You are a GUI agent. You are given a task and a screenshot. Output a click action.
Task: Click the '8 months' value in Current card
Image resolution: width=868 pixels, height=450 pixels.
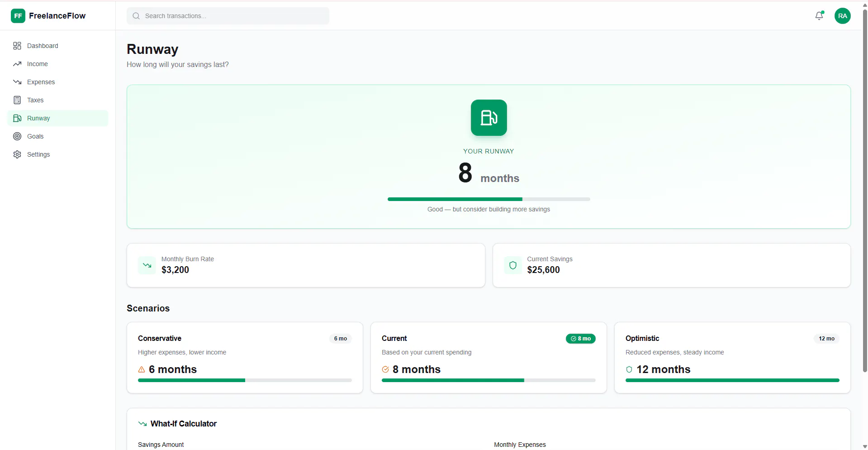(417, 369)
